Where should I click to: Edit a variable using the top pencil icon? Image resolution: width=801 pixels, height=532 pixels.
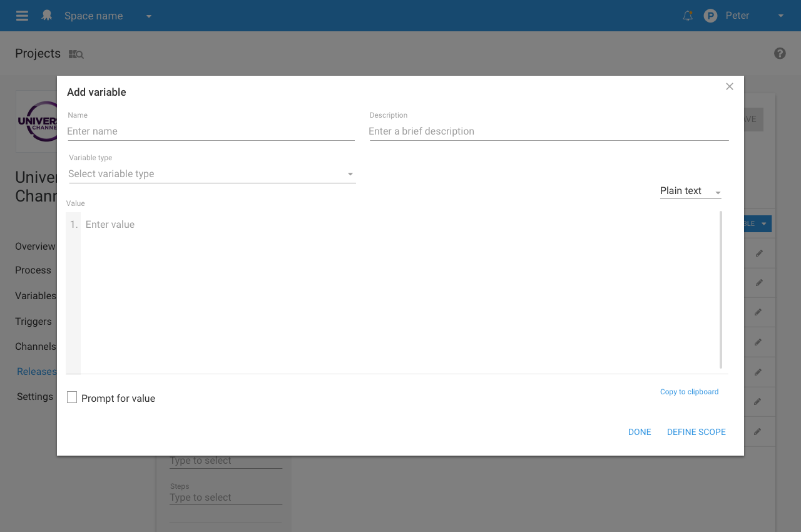click(x=758, y=253)
